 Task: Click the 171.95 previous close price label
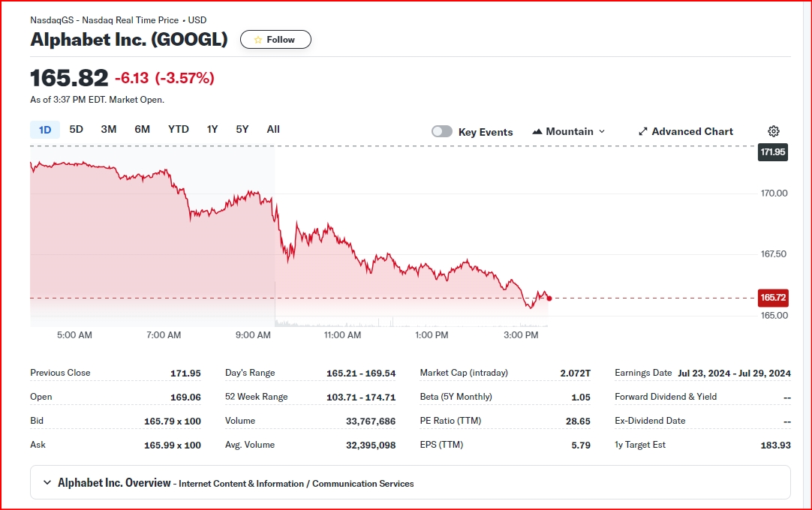point(773,152)
